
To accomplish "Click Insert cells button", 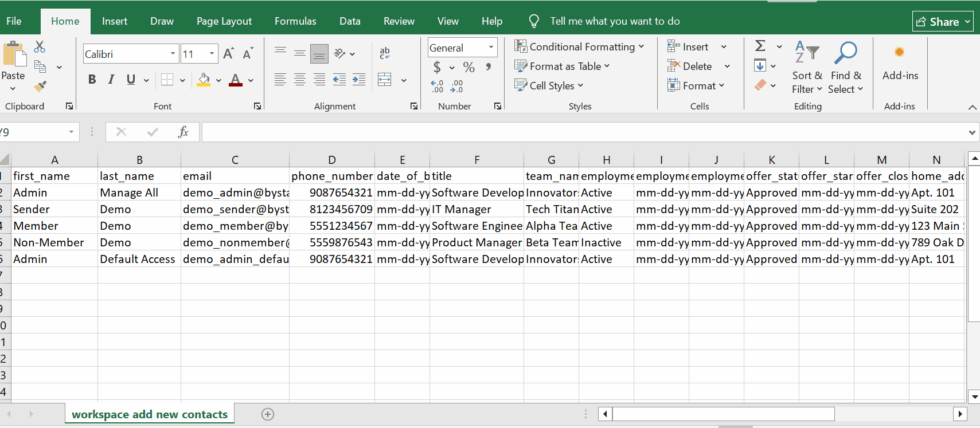I will tap(688, 46).
